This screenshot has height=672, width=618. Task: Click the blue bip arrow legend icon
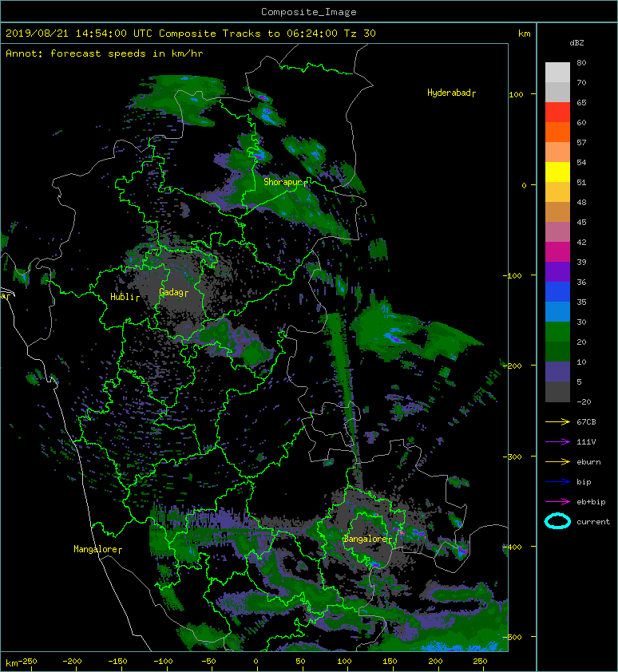(557, 482)
